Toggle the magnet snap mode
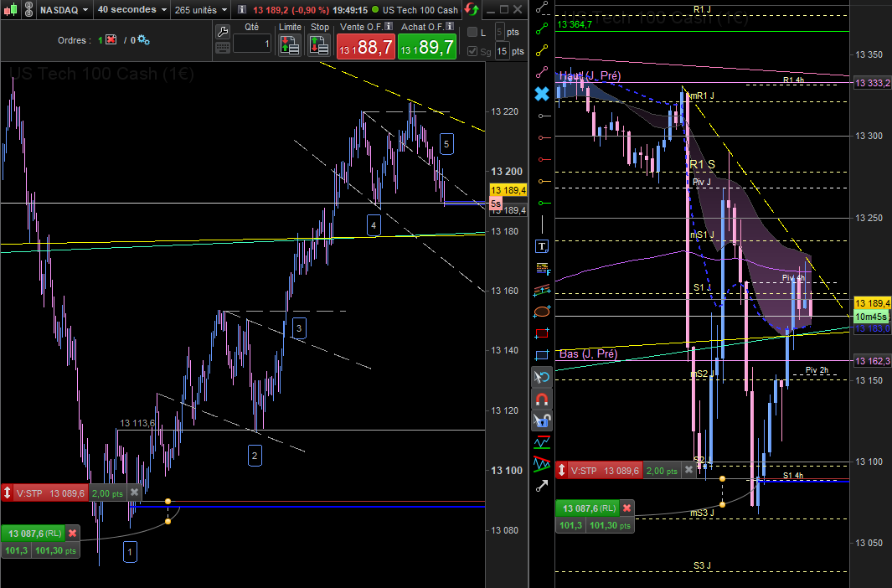 pos(542,400)
